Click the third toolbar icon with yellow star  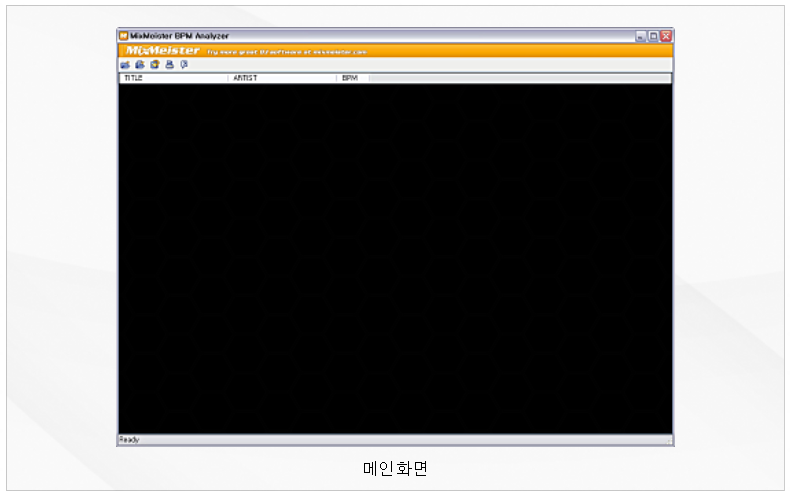point(155,65)
